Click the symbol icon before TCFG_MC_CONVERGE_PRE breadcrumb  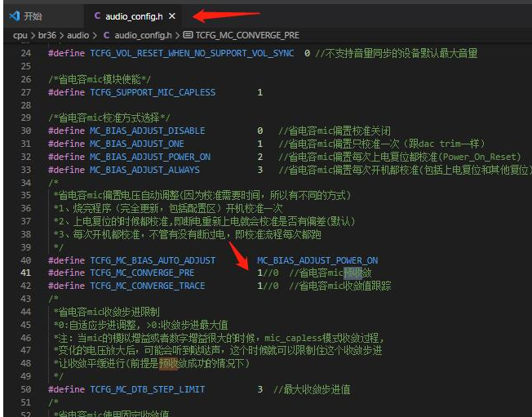coord(188,35)
